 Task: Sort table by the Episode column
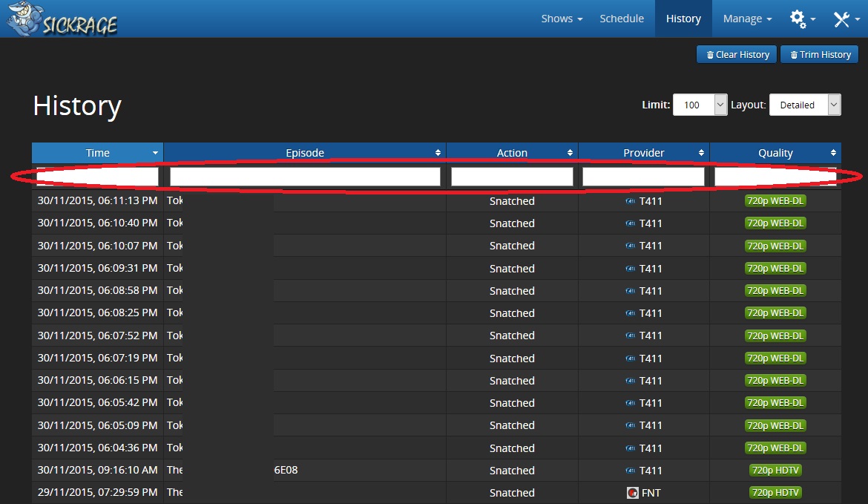click(304, 153)
